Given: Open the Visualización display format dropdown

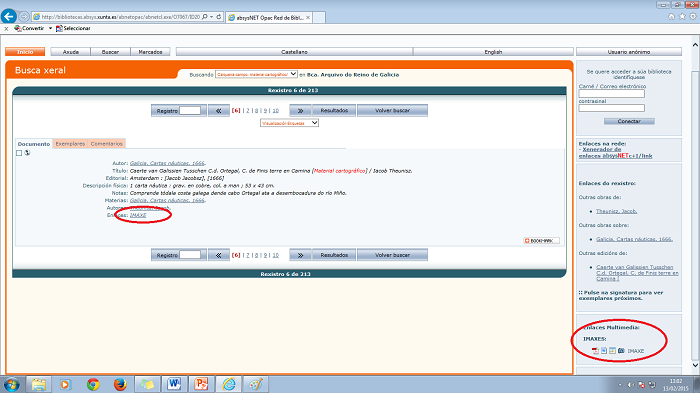Looking at the screenshot, I should point(289,123).
